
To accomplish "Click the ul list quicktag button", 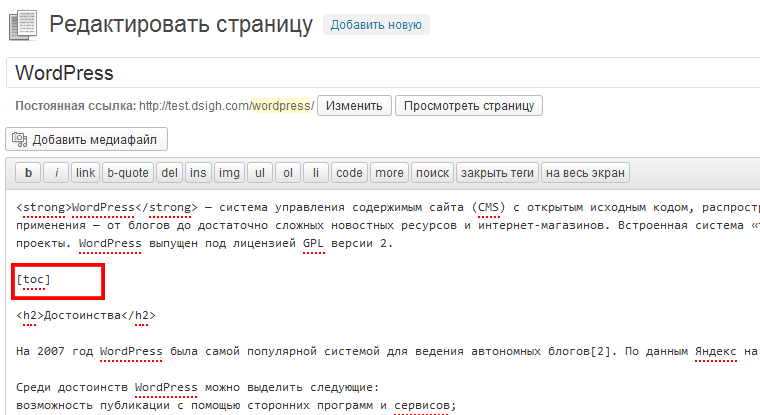I will 260,173.
